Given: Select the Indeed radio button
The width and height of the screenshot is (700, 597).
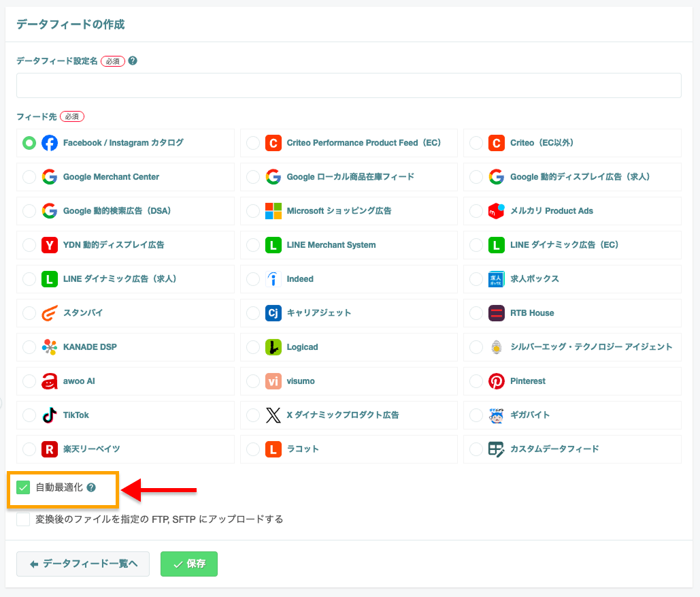Looking at the screenshot, I should pos(253,279).
